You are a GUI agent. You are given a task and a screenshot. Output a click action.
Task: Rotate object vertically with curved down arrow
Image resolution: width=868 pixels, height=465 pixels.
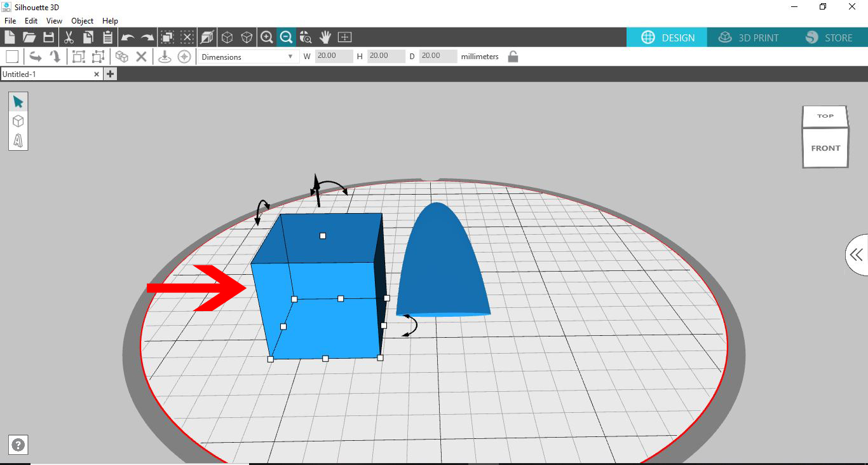[55, 57]
